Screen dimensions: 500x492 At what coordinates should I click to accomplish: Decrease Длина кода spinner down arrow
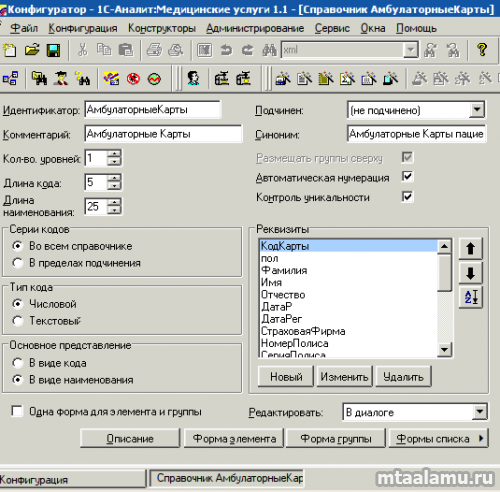pyautogui.click(x=114, y=186)
